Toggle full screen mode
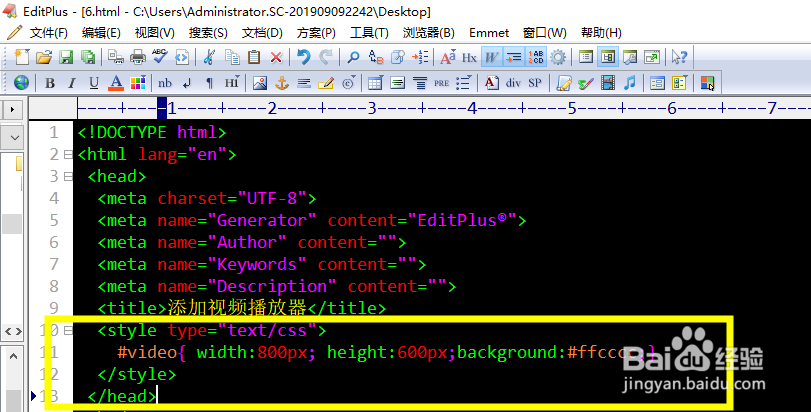The height and width of the screenshot is (412, 811). tap(652, 56)
